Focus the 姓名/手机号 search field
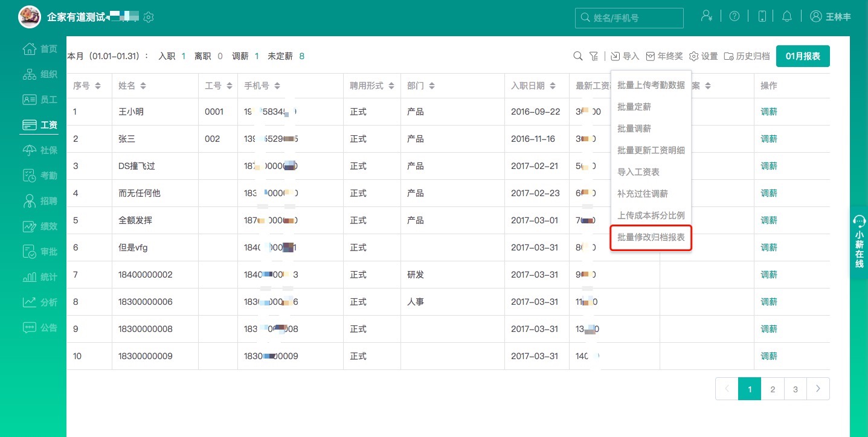Screen dimensions: 868x437 [629, 18]
